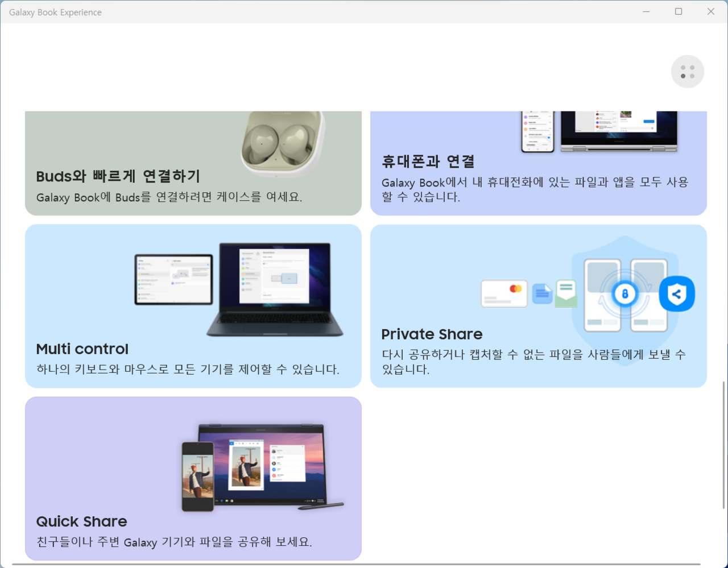The width and height of the screenshot is (728, 568).
Task: Click the Multi control keyboard and mouse description
Action: tap(188, 370)
